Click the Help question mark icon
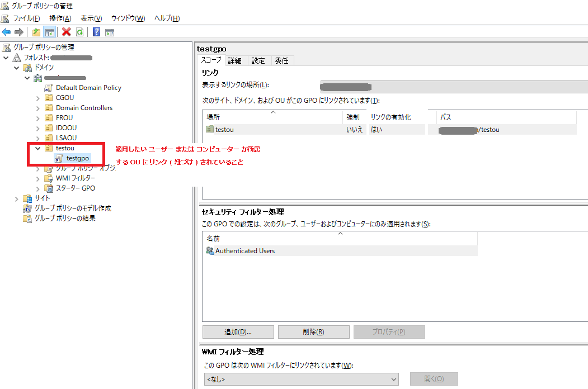Viewport: 588px width, 389px height. pos(96,32)
